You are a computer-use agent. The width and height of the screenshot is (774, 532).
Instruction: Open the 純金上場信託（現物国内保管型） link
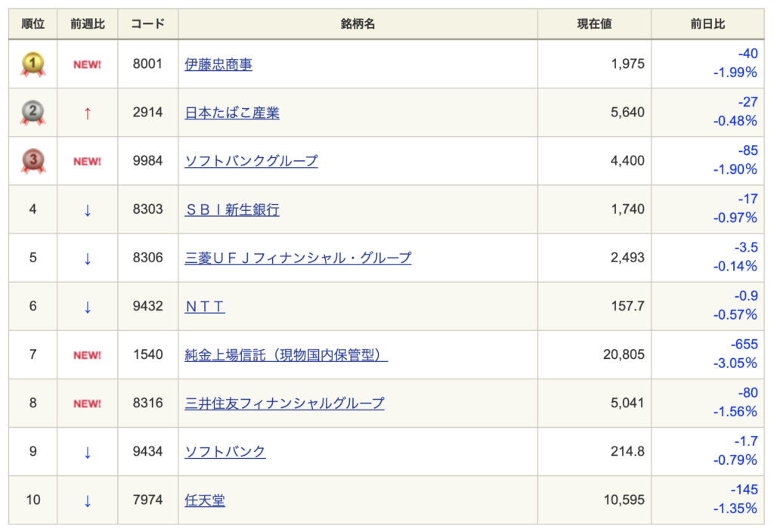[286, 355]
